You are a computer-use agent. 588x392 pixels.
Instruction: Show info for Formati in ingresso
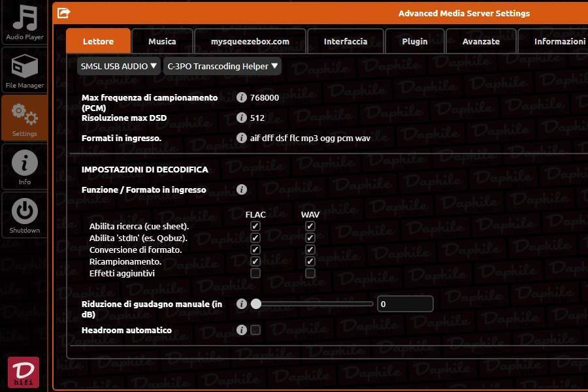pyautogui.click(x=242, y=138)
